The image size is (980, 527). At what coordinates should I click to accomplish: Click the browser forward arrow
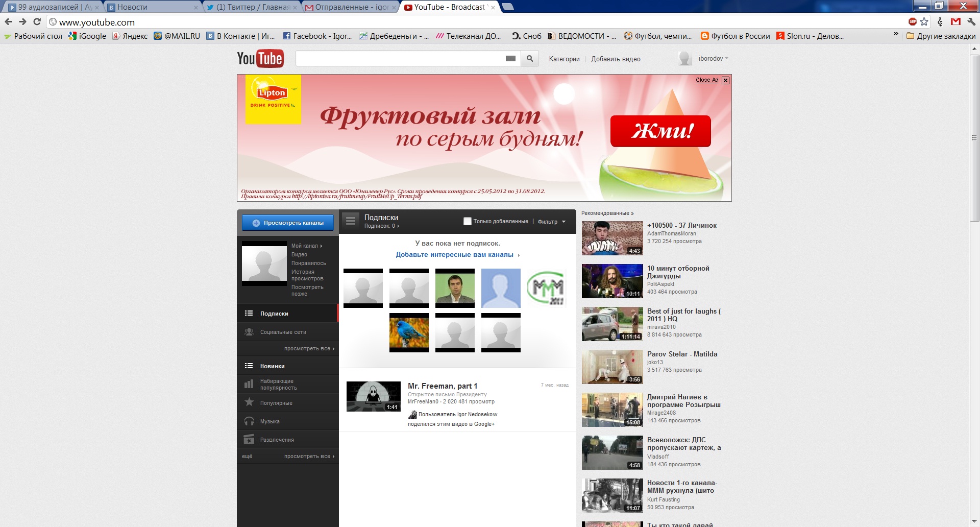[22, 22]
